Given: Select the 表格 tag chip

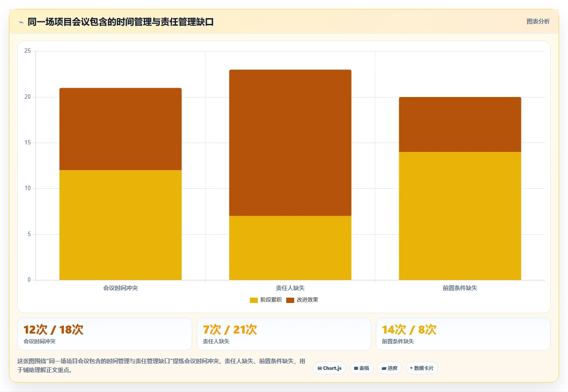Looking at the screenshot, I should 362,368.
